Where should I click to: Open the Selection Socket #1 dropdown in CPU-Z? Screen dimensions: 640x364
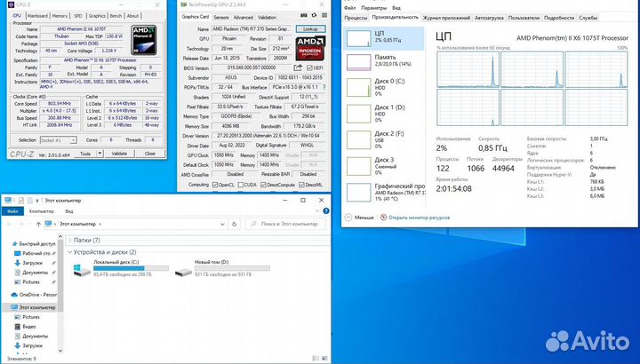click(x=59, y=140)
